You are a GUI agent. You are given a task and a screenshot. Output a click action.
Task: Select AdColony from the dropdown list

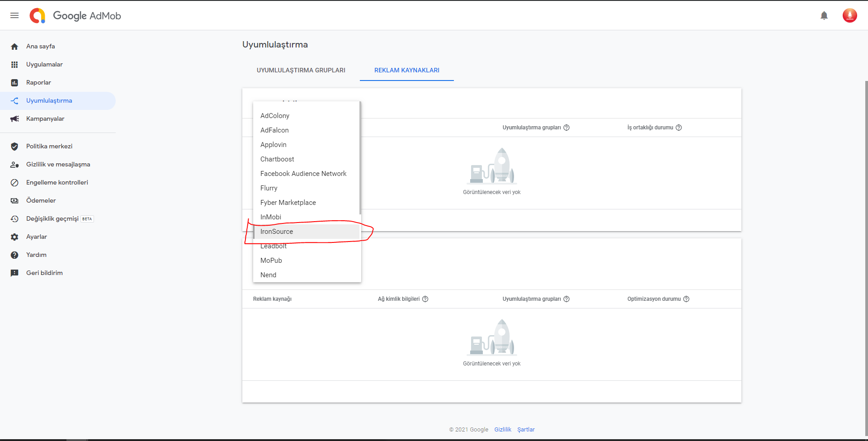pos(307,116)
